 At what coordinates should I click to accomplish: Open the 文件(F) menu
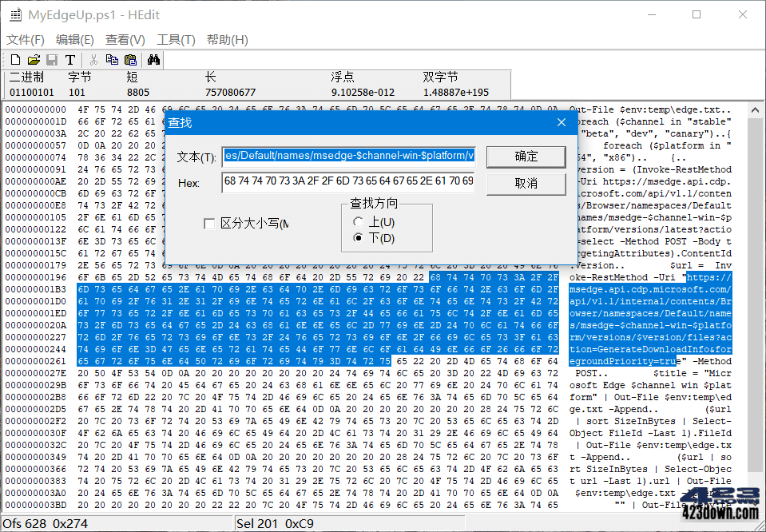click(26, 39)
